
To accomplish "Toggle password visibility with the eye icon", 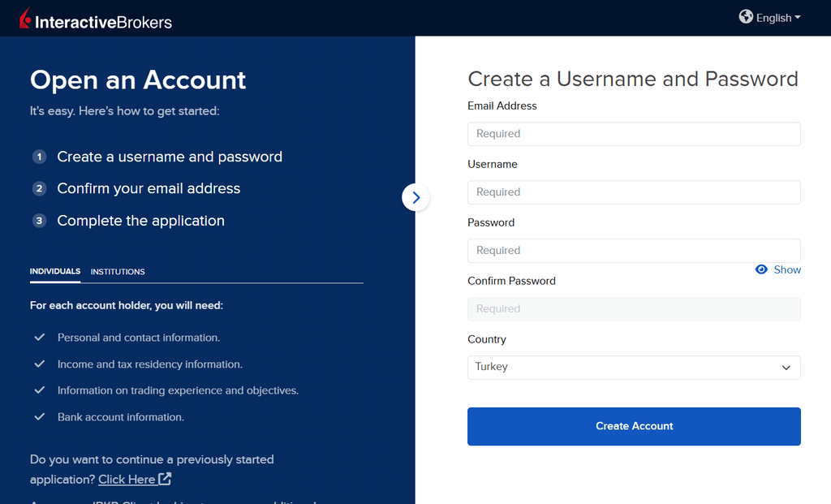I will (761, 269).
